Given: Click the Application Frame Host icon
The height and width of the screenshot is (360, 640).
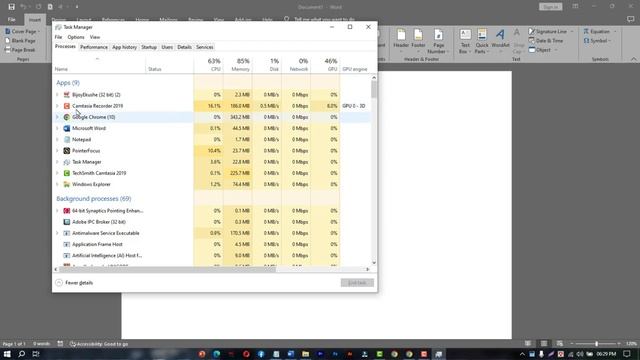Looking at the screenshot, I should (67, 244).
